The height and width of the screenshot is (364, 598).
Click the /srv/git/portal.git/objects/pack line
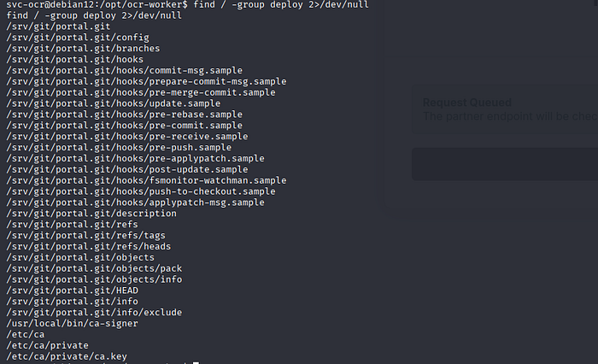[81, 268]
